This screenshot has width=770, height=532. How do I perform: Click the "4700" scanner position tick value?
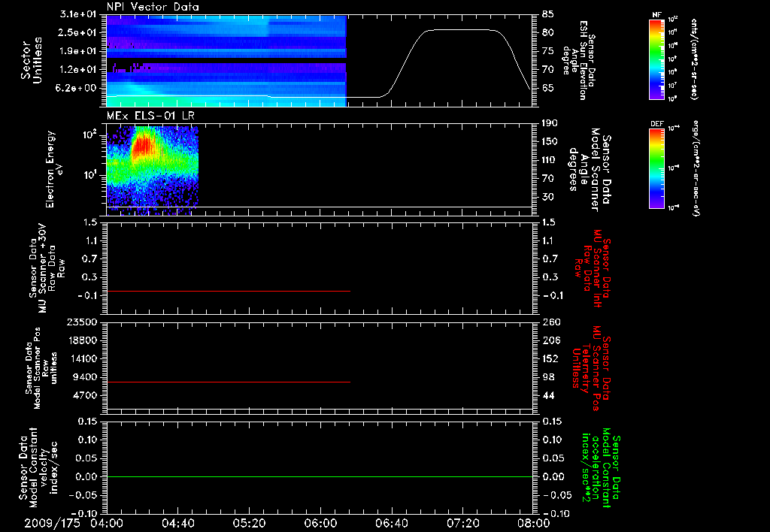tap(85, 395)
